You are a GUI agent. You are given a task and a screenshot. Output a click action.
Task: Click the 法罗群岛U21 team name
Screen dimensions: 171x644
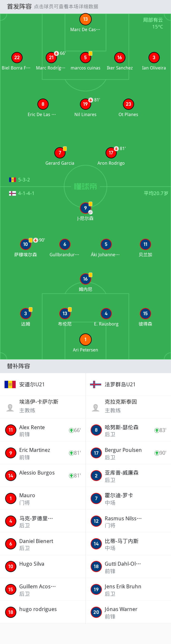tap(120, 385)
